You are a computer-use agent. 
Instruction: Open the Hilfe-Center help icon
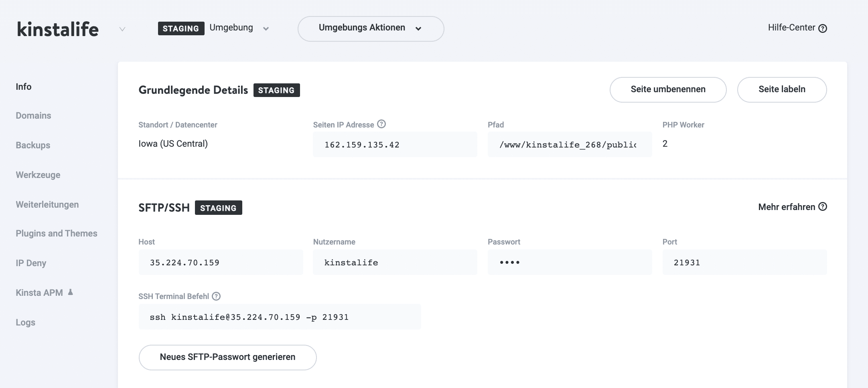click(823, 28)
